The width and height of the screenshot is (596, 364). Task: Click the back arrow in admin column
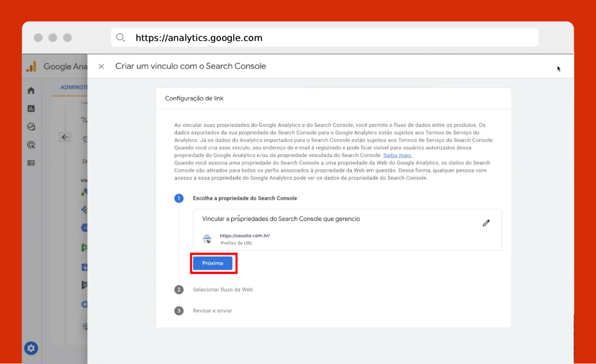coord(65,137)
